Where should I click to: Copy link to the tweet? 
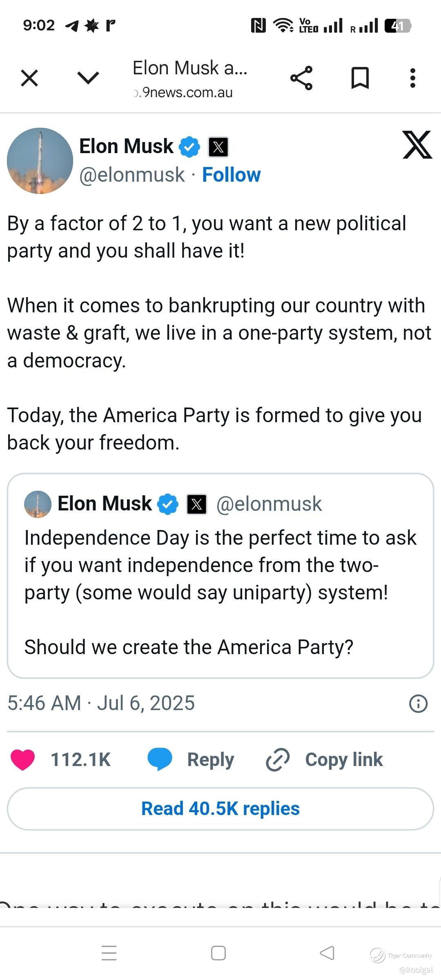coord(325,760)
